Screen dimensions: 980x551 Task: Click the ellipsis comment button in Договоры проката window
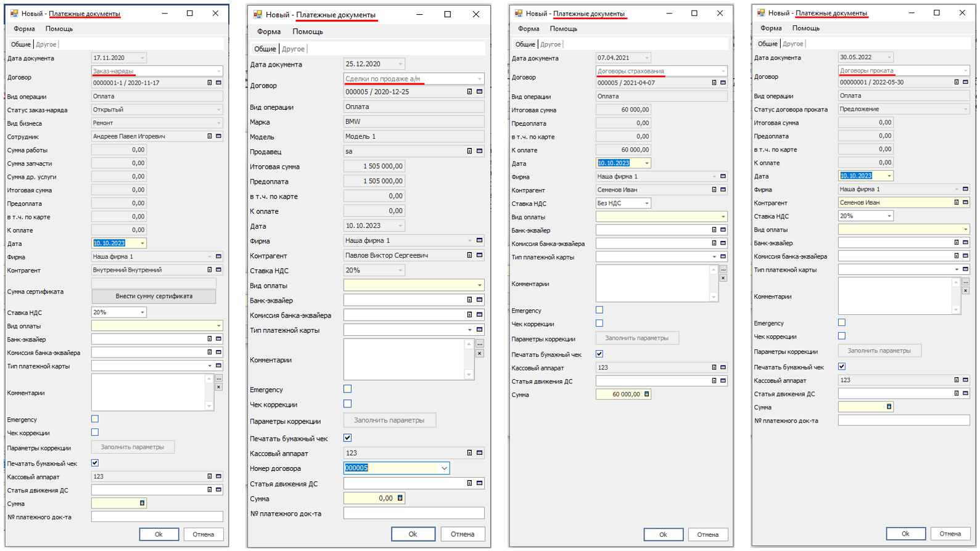click(x=965, y=282)
